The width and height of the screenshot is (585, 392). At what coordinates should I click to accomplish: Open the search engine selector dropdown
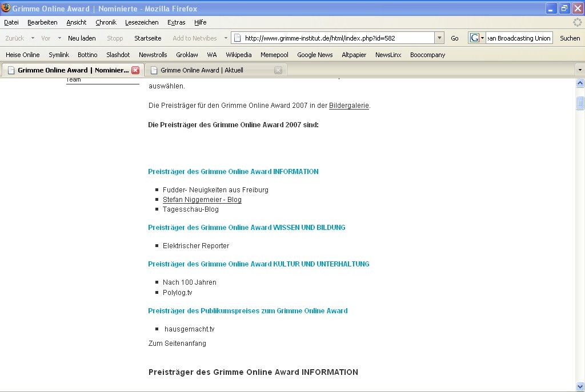coord(482,38)
